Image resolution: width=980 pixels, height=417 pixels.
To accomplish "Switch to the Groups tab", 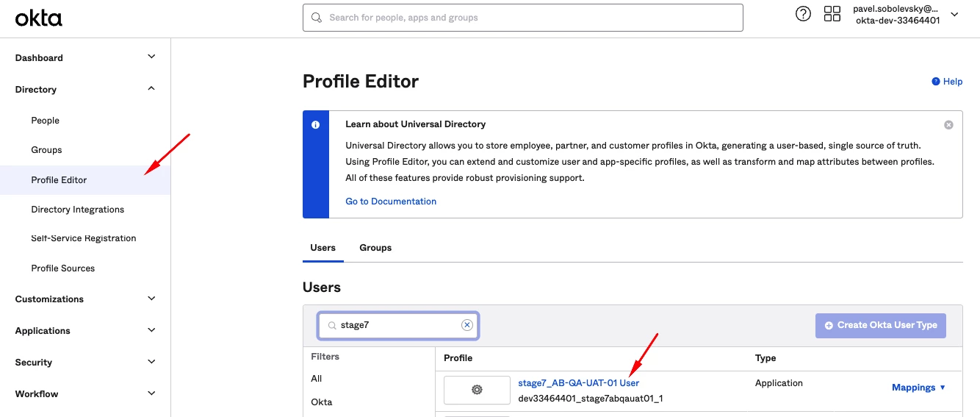I will tap(375, 248).
